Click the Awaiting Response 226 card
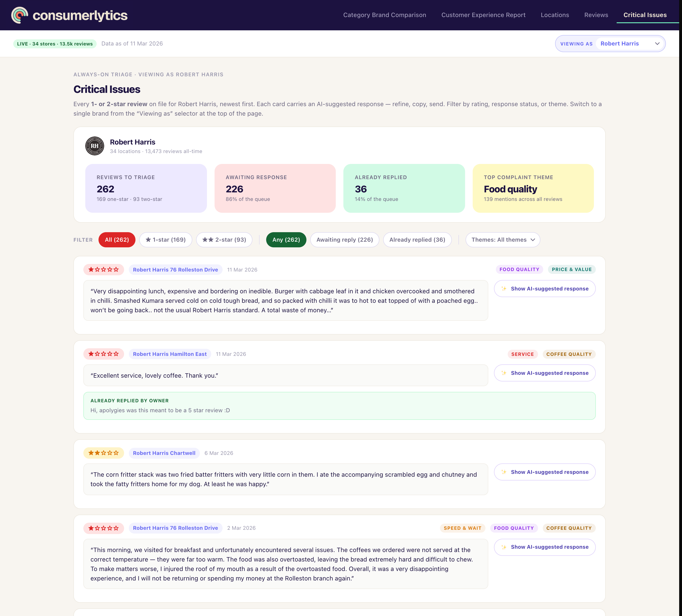Viewport: 682px width, 616px height. pyautogui.click(x=275, y=188)
